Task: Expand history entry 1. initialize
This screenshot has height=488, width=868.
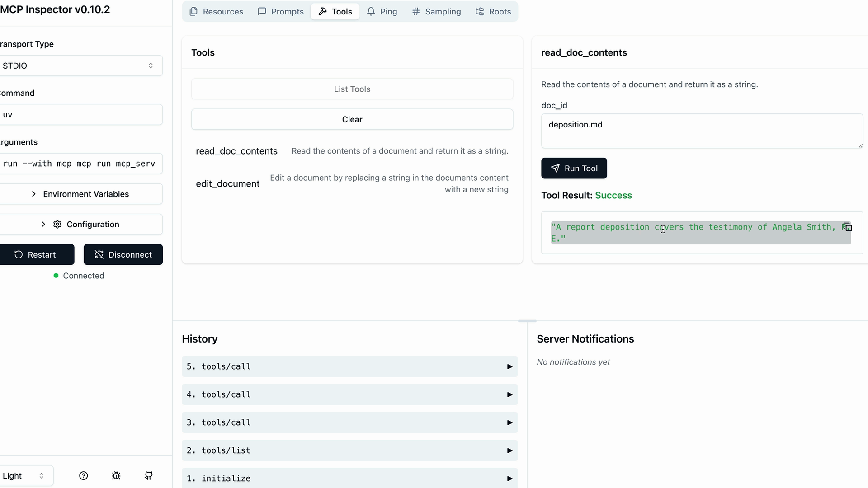Action: point(350,478)
